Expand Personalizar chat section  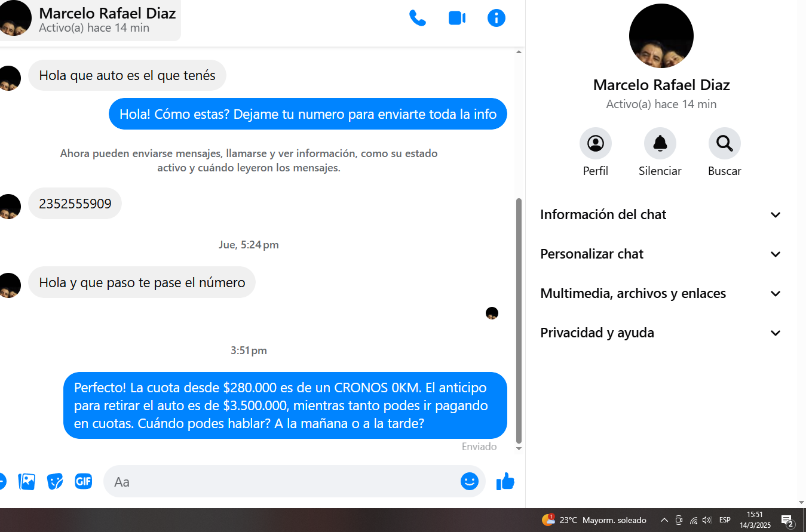pos(660,254)
